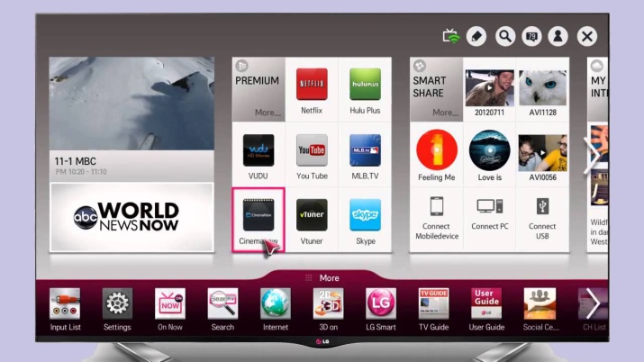Open the user account profile icon
Screen dimensions: 644x362
point(558,36)
